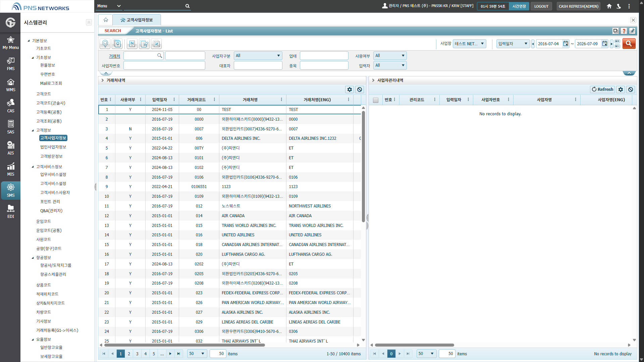Go to home via top-right house icon
The width and height of the screenshot is (644, 362).
(609, 6)
